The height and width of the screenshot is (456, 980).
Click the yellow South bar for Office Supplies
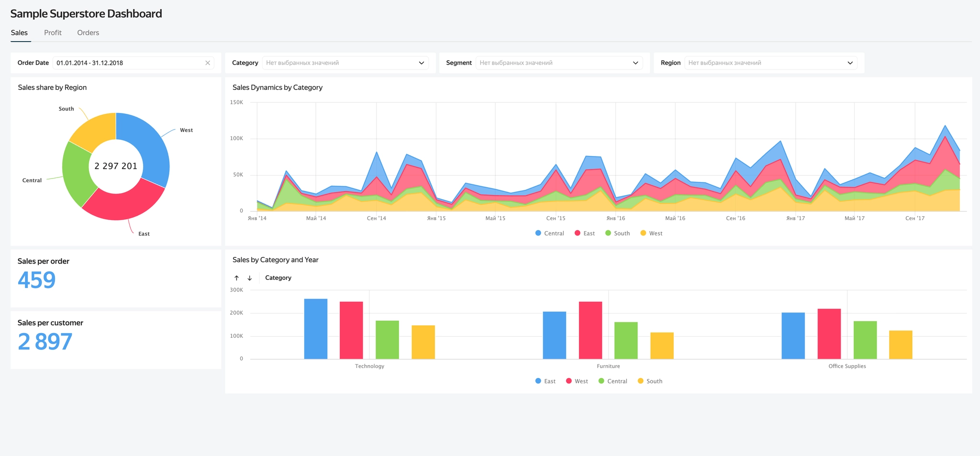(x=901, y=345)
